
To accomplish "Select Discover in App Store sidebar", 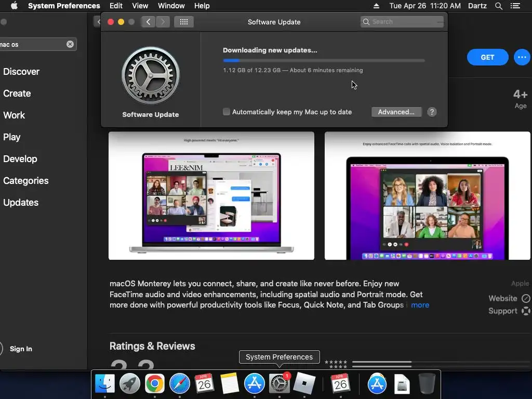I will point(21,72).
